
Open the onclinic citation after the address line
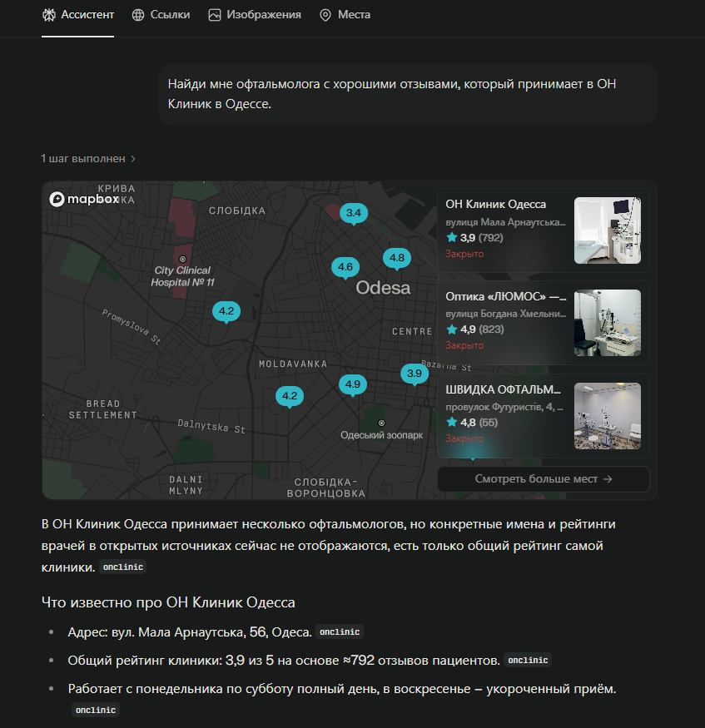[x=340, y=632]
